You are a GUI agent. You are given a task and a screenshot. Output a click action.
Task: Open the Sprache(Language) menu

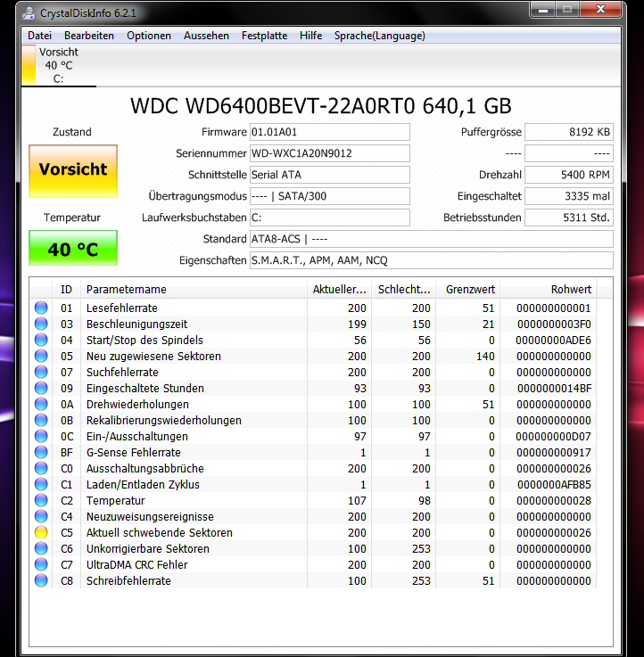tap(379, 36)
